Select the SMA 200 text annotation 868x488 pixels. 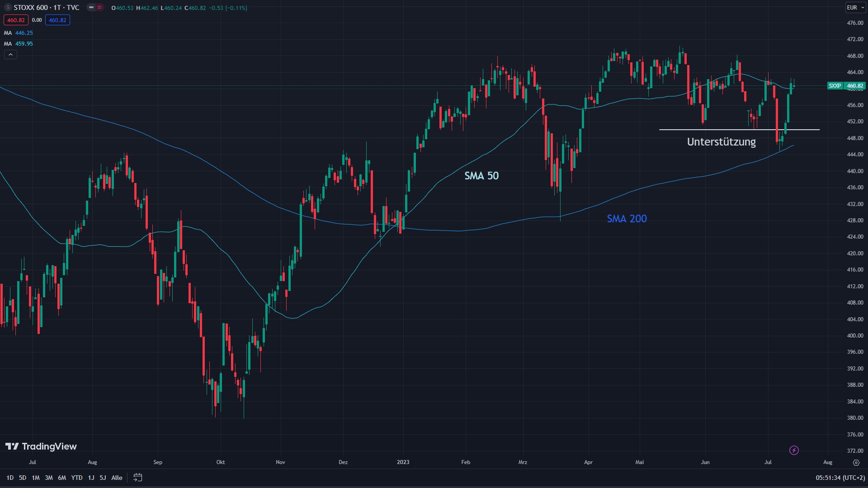tap(627, 219)
